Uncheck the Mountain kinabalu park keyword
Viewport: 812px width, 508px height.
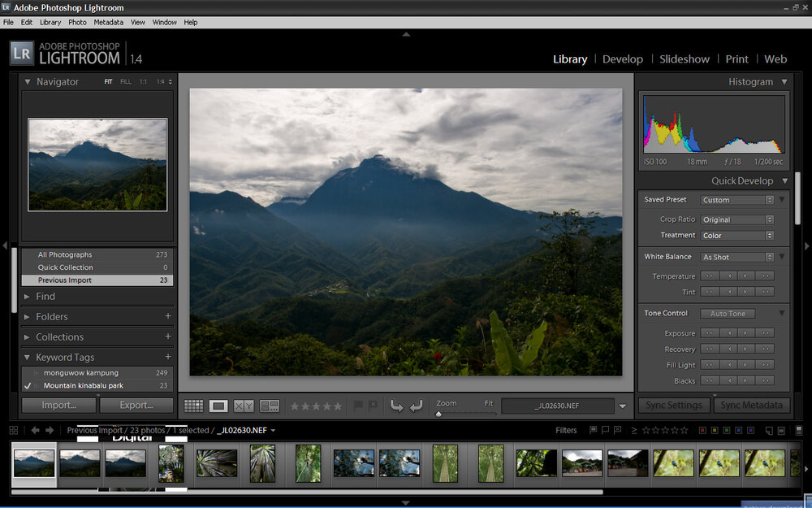click(x=27, y=385)
